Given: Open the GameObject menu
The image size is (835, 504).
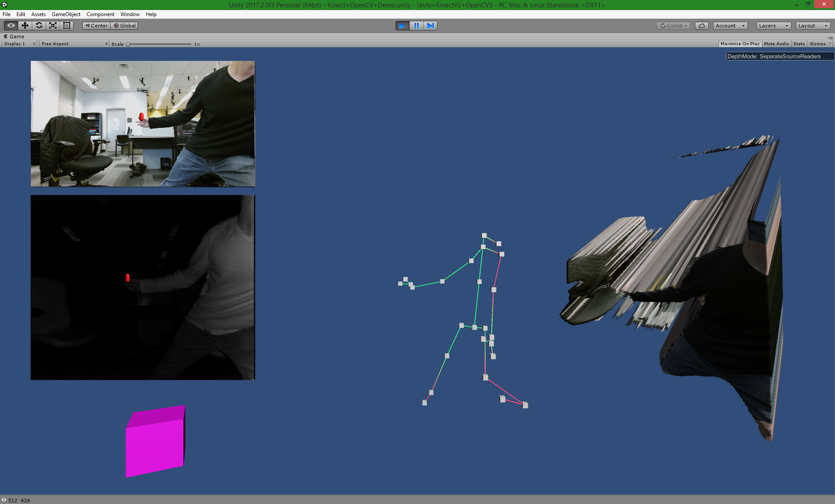Looking at the screenshot, I should (x=66, y=14).
